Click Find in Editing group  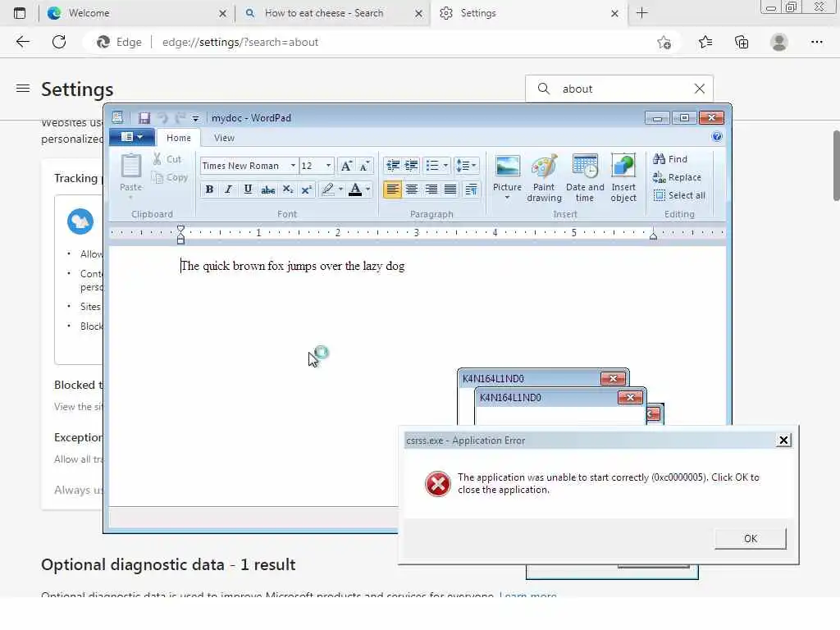(x=670, y=159)
